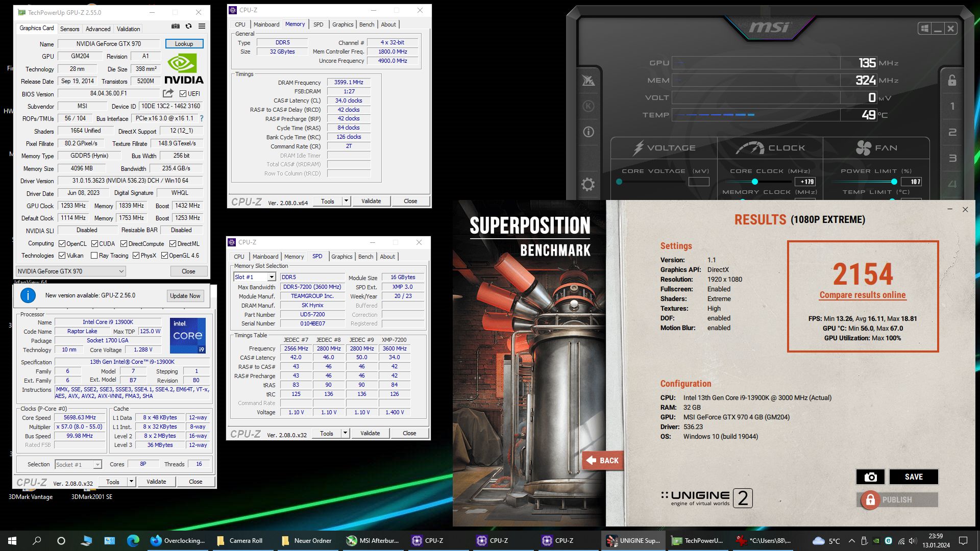Click the BACK button in Superposition

coord(603,460)
